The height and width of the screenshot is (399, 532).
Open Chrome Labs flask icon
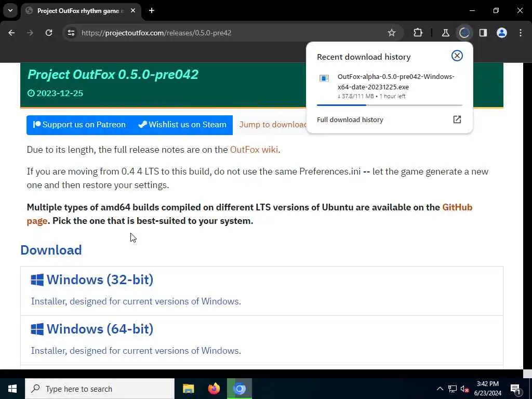click(x=445, y=33)
